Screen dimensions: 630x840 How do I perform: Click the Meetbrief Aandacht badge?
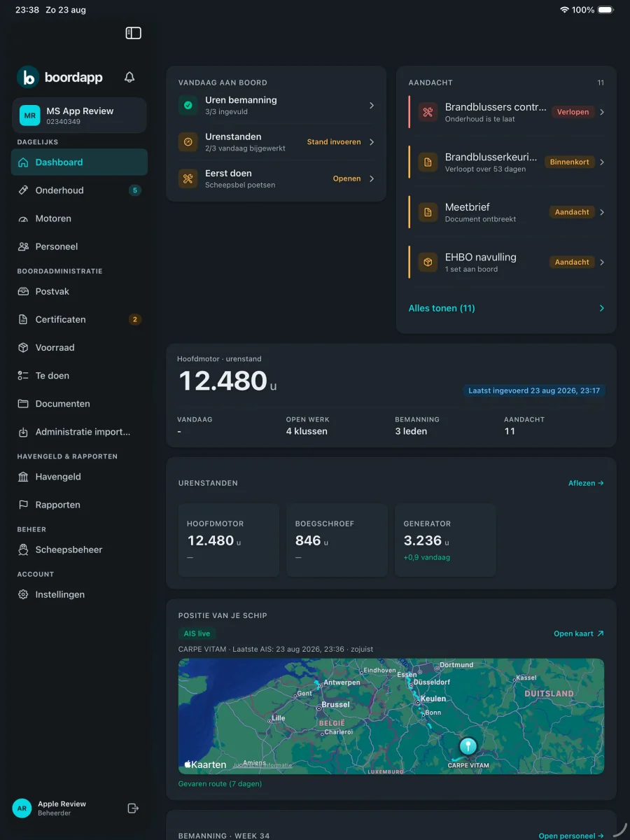(x=572, y=212)
